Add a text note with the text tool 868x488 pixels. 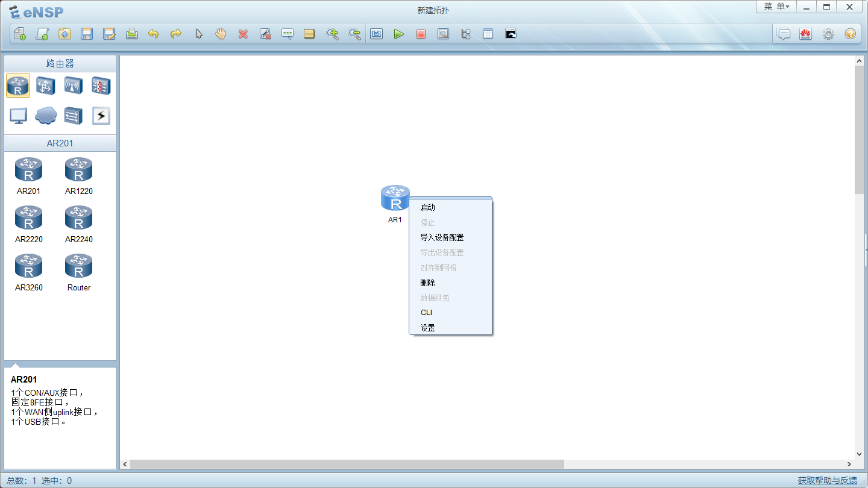click(x=288, y=34)
